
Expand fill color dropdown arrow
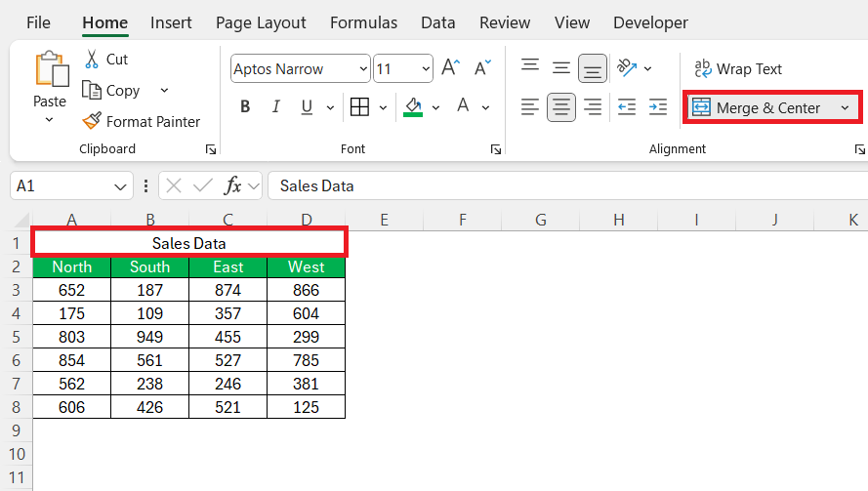click(x=436, y=107)
